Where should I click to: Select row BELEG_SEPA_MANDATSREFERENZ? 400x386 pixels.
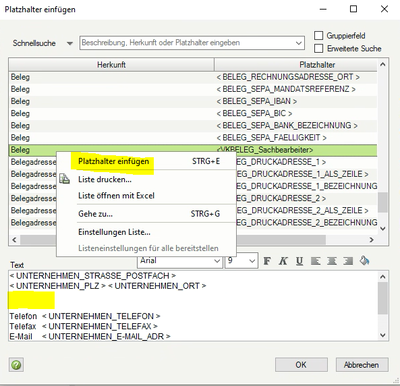point(193,89)
